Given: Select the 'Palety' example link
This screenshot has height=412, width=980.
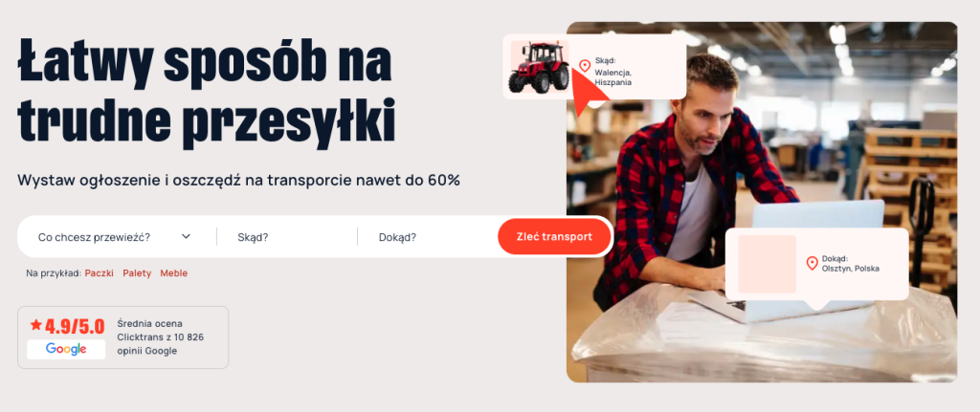Looking at the screenshot, I should (x=137, y=272).
